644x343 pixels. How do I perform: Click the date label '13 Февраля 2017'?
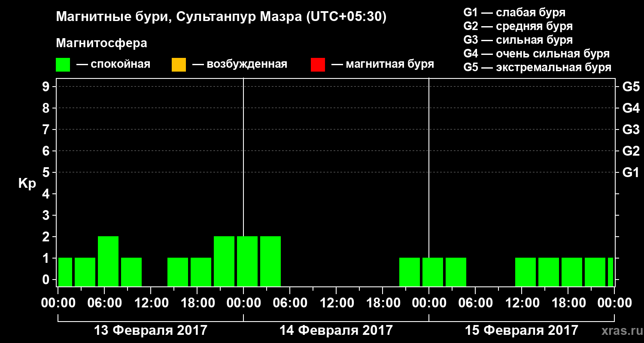coord(151,331)
